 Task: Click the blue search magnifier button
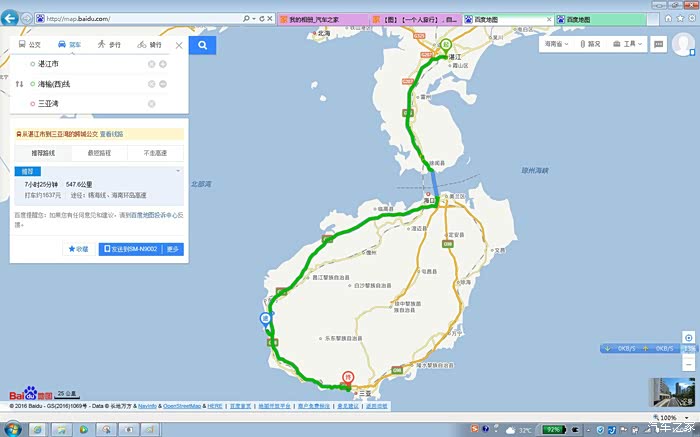click(x=202, y=45)
